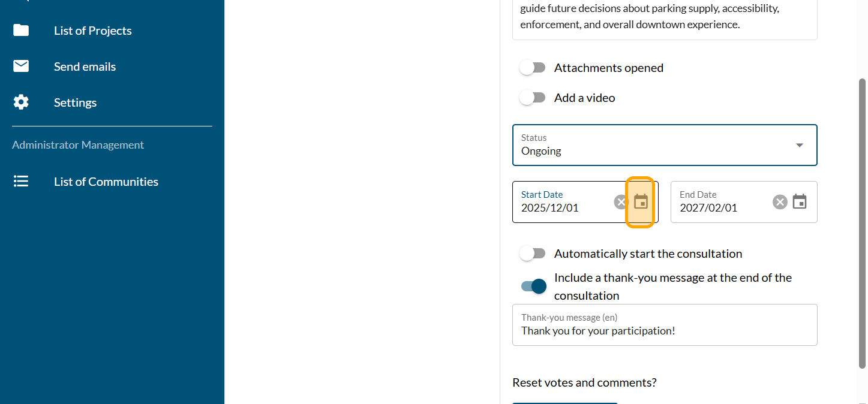Click the List of Communities list icon
The width and height of the screenshot is (868, 404).
pos(21,182)
